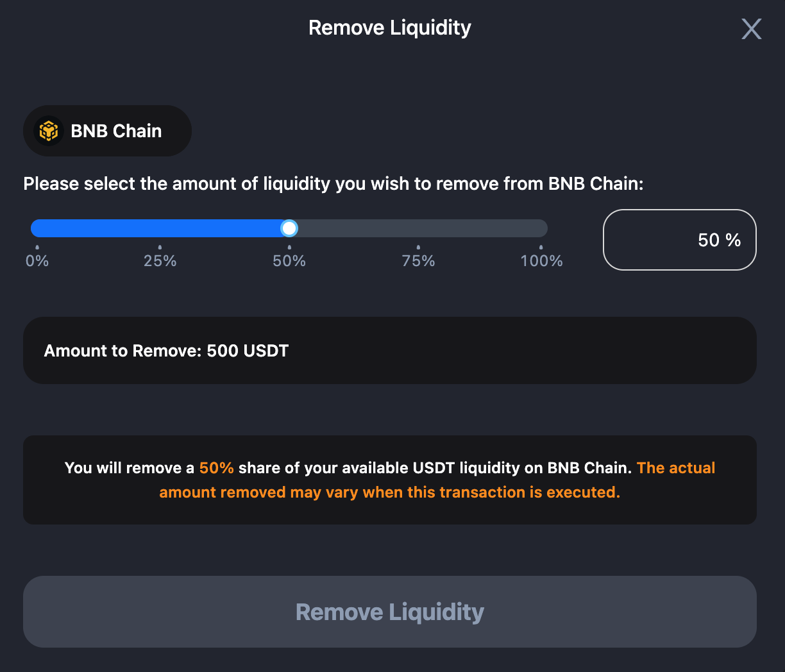This screenshot has height=672, width=785.
Task: Focus the percentage input field
Action: pyautogui.click(x=679, y=240)
